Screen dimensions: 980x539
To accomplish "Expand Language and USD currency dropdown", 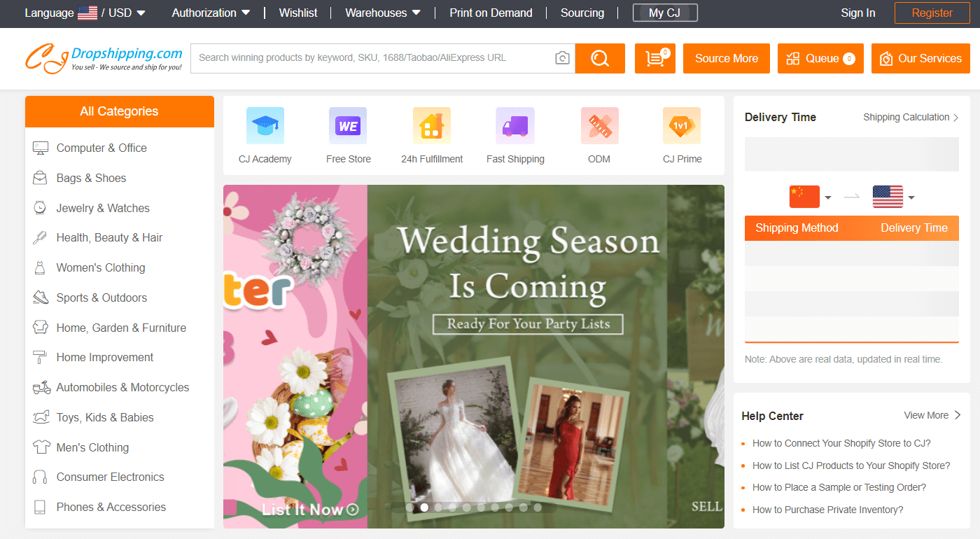I will click(85, 13).
